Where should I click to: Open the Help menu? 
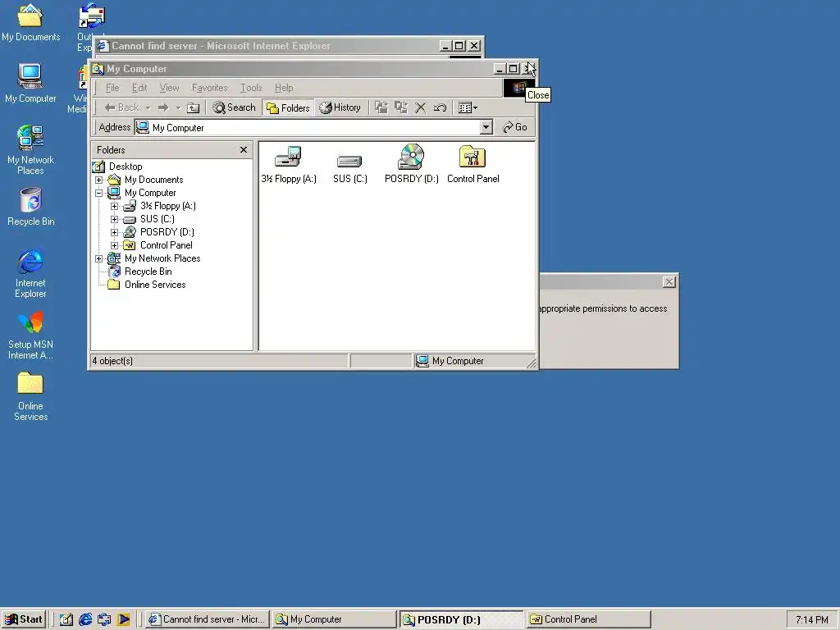pos(284,88)
